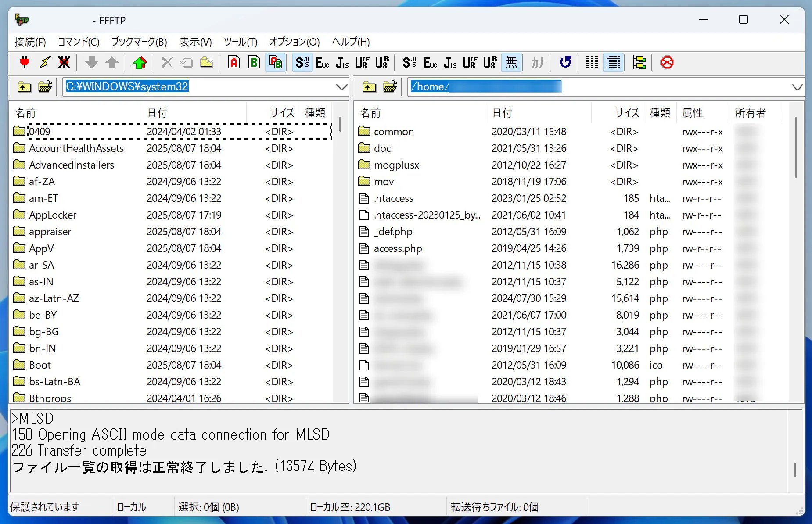This screenshot has width=812, height=524.
Task: Click the Download down-arrow icon
Action: click(x=91, y=62)
